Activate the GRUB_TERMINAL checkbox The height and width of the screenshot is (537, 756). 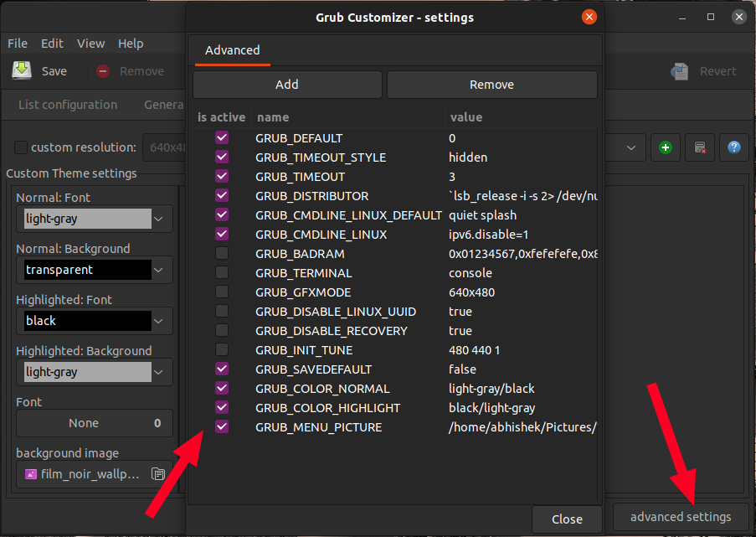pyautogui.click(x=222, y=273)
